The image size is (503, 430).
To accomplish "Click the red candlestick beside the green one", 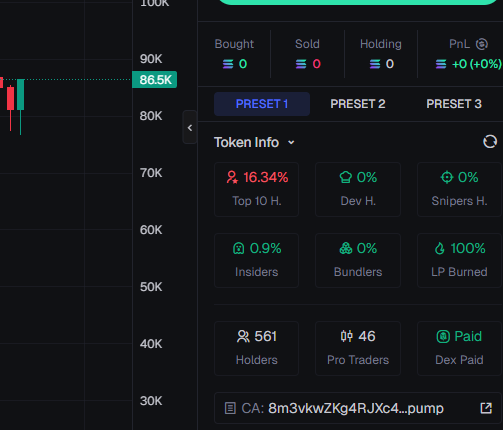I will point(10,98).
